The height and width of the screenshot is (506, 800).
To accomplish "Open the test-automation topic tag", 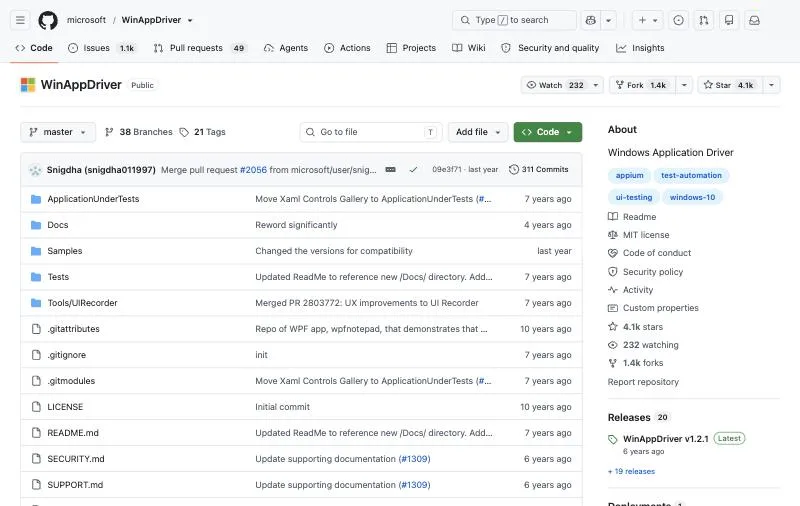I will pos(691,175).
